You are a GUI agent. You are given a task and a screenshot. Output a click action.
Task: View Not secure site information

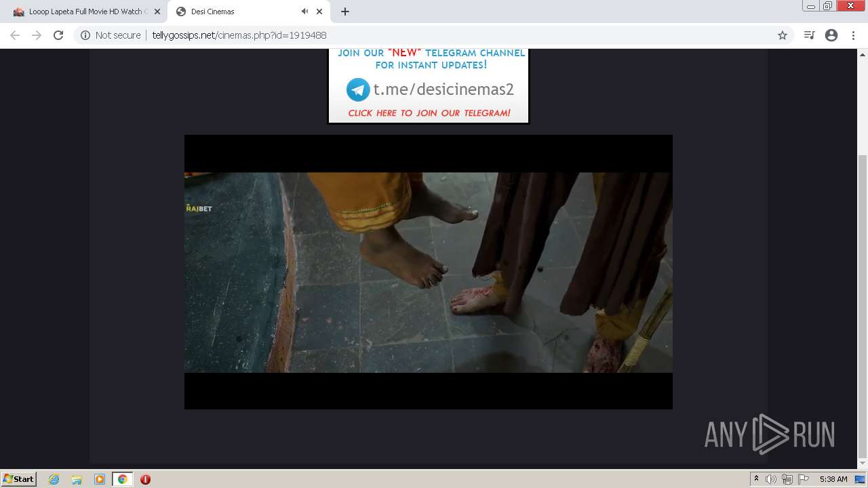(x=111, y=35)
